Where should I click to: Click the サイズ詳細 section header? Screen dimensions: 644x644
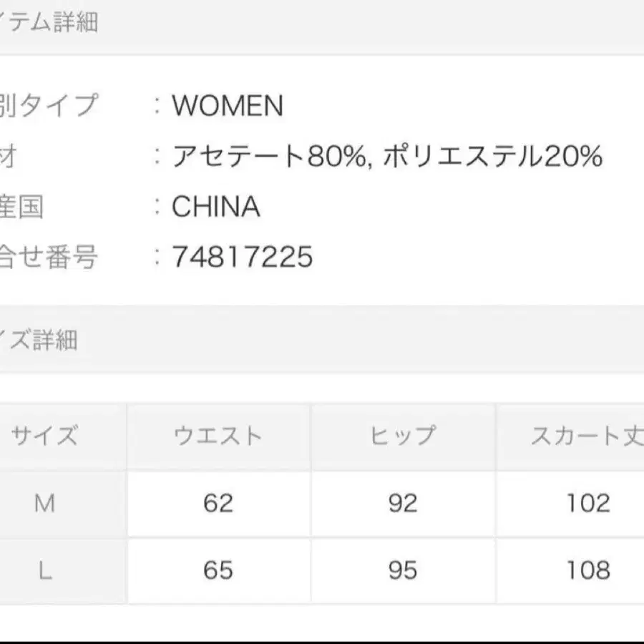coord(39,340)
